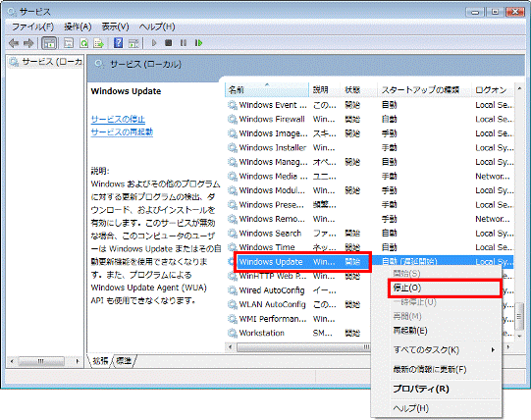Toggle the show/hide console tree icon
Screen dimensions: 531x420
49,43
